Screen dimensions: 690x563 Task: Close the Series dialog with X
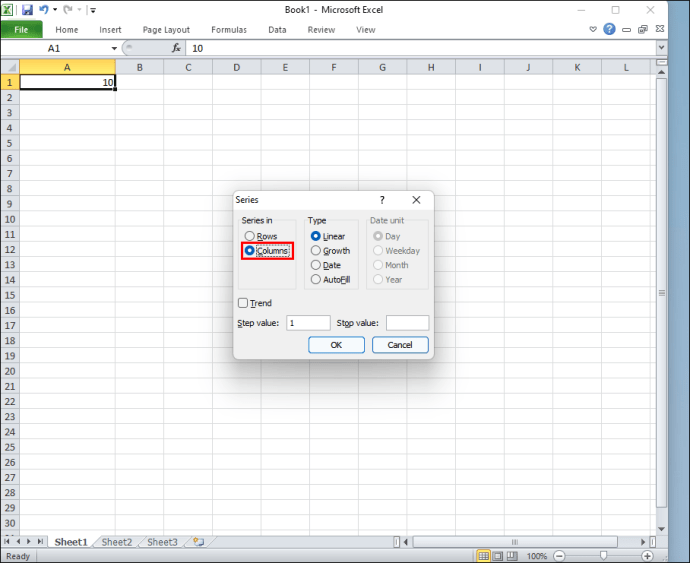point(416,200)
